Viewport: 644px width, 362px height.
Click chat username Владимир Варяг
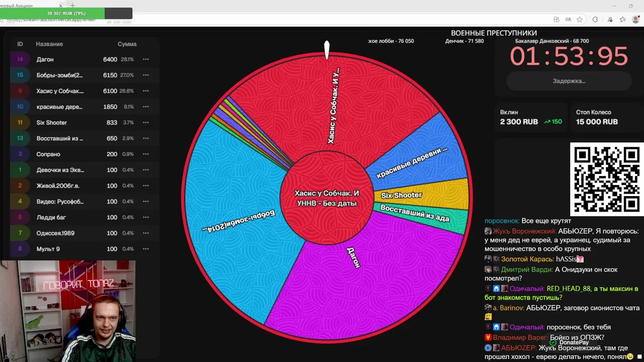(520, 338)
